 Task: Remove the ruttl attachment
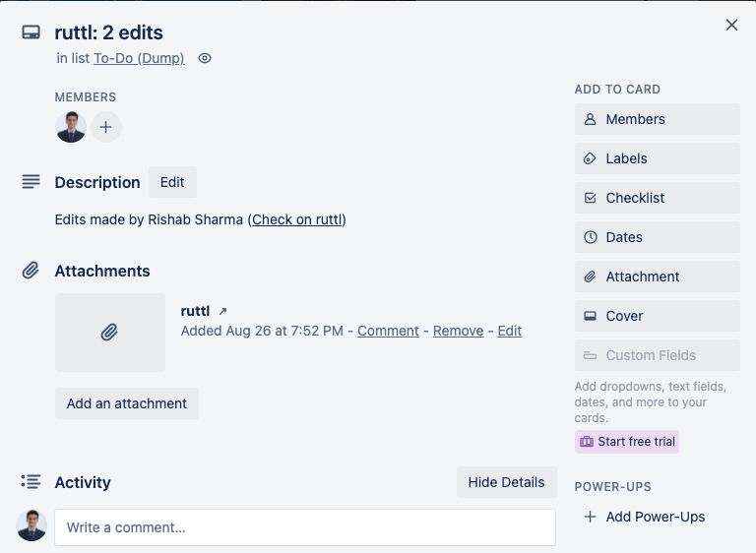pyautogui.click(x=458, y=331)
